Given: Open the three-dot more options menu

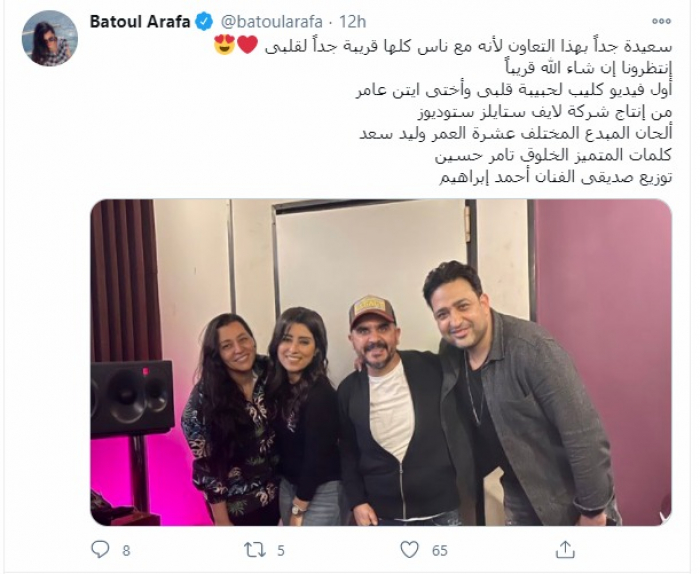Looking at the screenshot, I should point(661,21).
